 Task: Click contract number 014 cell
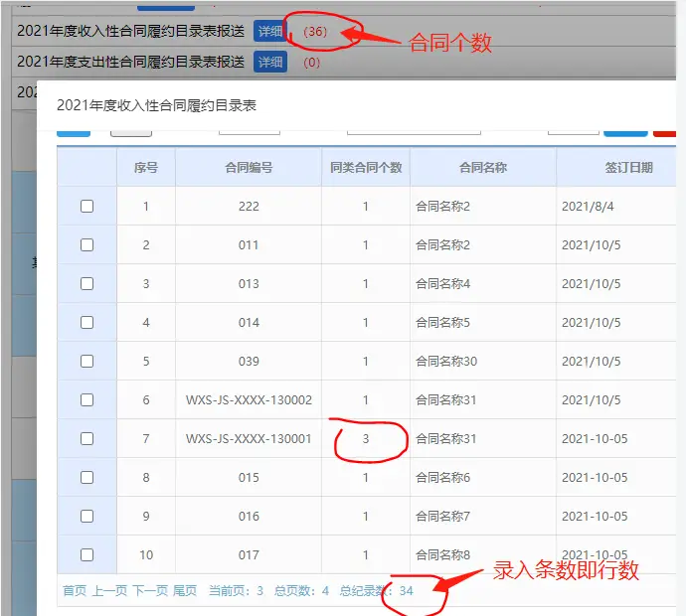(249, 322)
